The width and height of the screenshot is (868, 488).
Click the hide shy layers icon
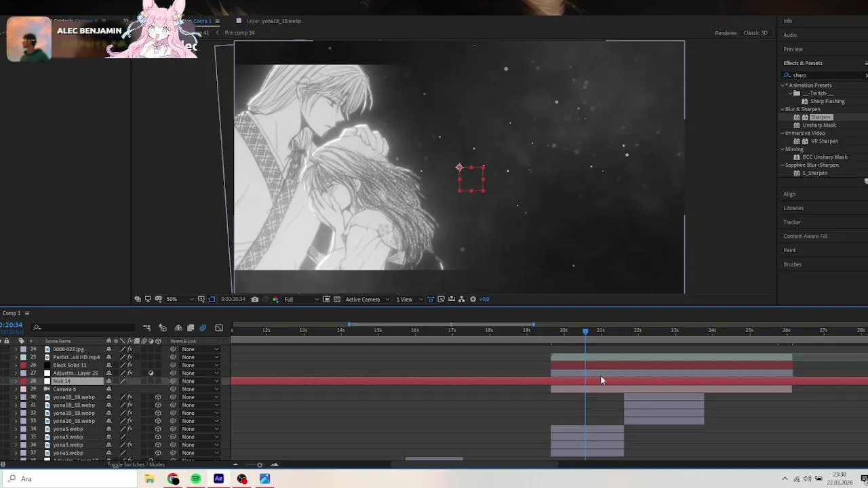pos(178,328)
